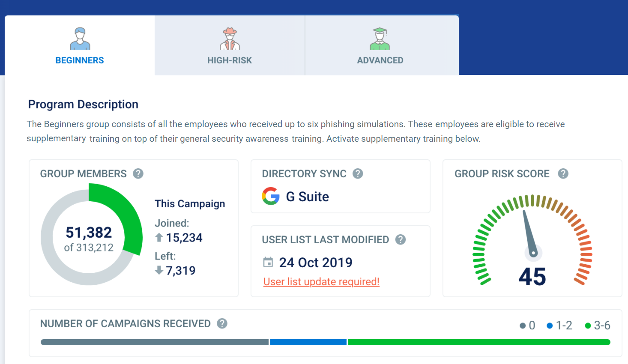The image size is (628, 364).
Task: Open the Group Members help tooltip icon
Action: (x=138, y=173)
